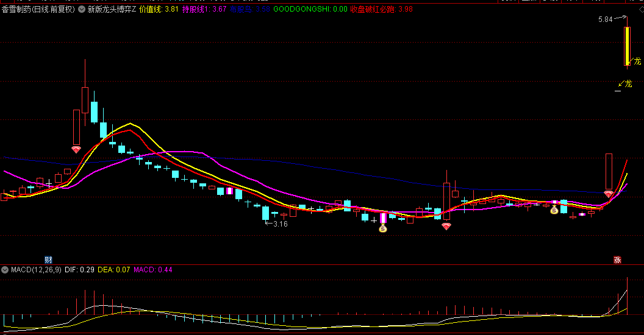The height and width of the screenshot is (335, 644).
Task: Expand the MACD indicator dropdown arrow
Action: pyautogui.click(x=5, y=270)
